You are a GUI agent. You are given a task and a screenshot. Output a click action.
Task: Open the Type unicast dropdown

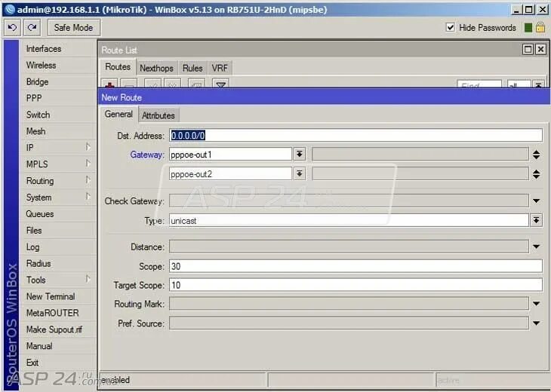pyautogui.click(x=536, y=220)
